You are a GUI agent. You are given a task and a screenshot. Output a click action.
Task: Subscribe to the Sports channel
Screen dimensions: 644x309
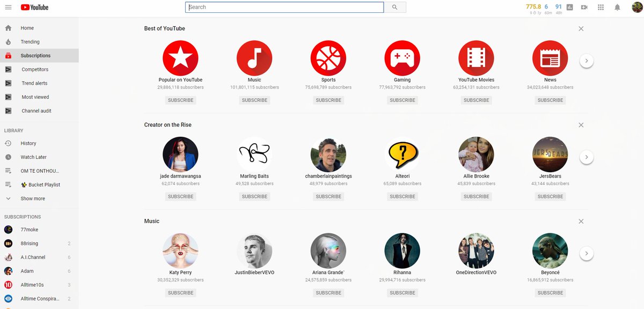(x=328, y=100)
